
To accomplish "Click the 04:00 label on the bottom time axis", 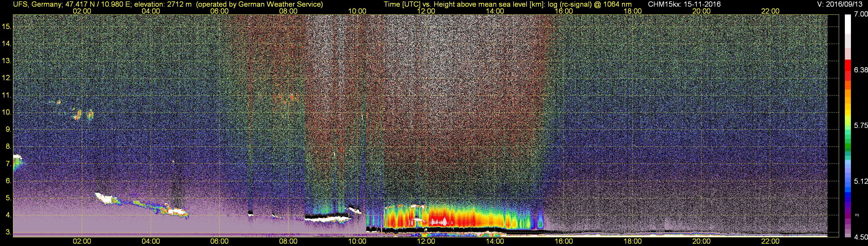I will point(151,241).
